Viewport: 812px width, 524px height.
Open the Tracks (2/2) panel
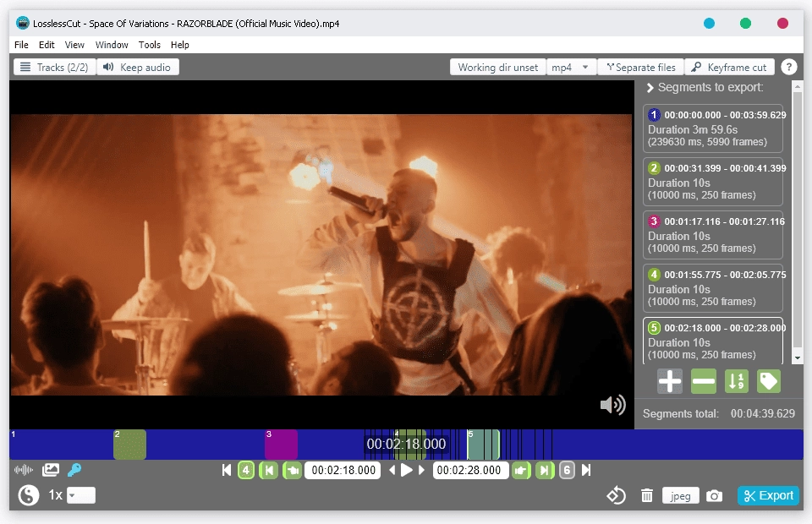(54, 68)
